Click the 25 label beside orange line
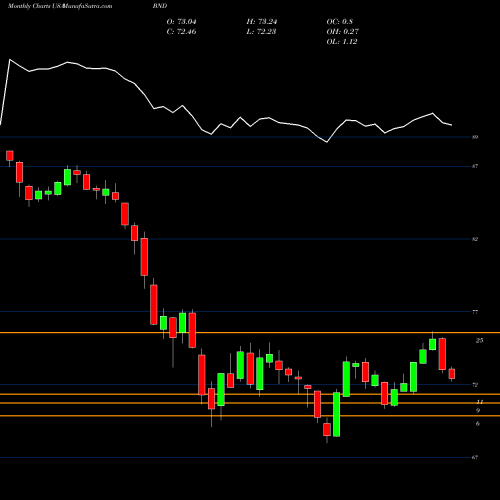The height and width of the screenshot is (500, 500). (x=479, y=340)
